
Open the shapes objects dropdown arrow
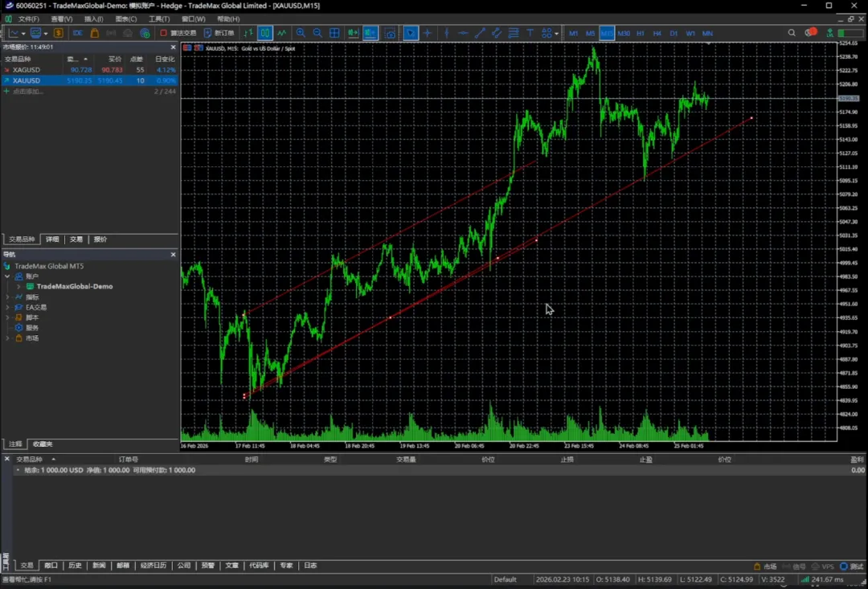pyautogui.click(x=557, y=33)
